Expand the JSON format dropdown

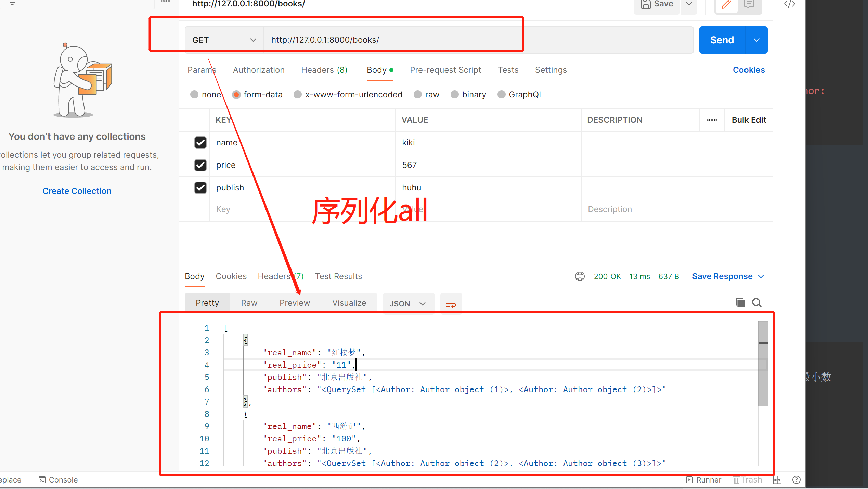click(x=408, y=304)
